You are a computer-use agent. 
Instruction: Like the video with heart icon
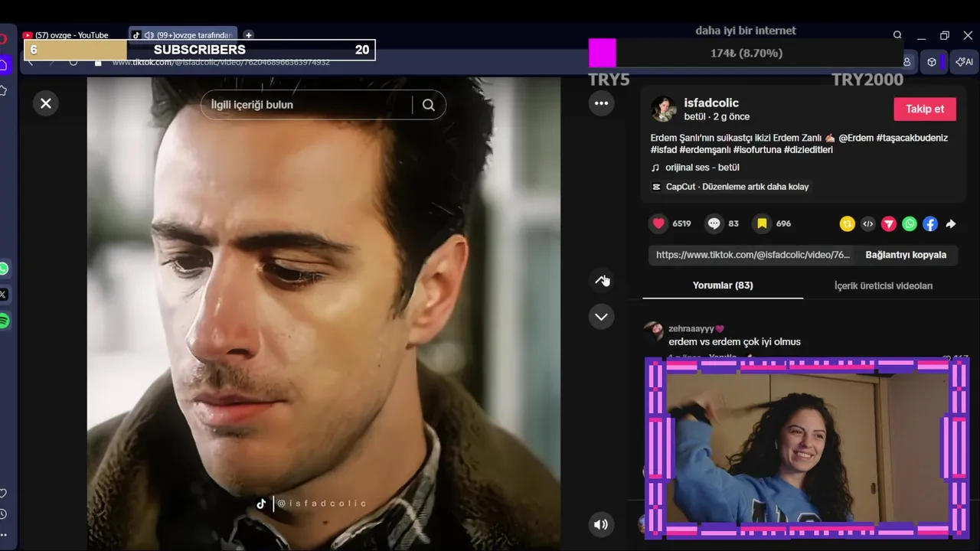(658, 223)
